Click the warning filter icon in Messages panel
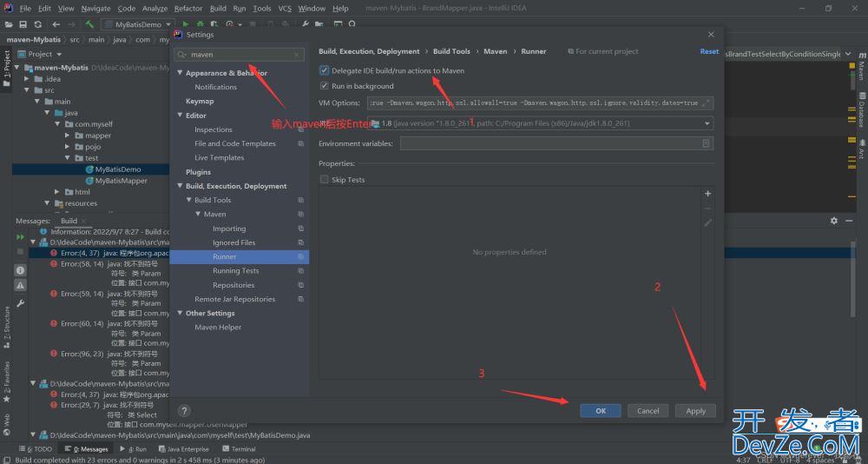 [x=21, y=285]
